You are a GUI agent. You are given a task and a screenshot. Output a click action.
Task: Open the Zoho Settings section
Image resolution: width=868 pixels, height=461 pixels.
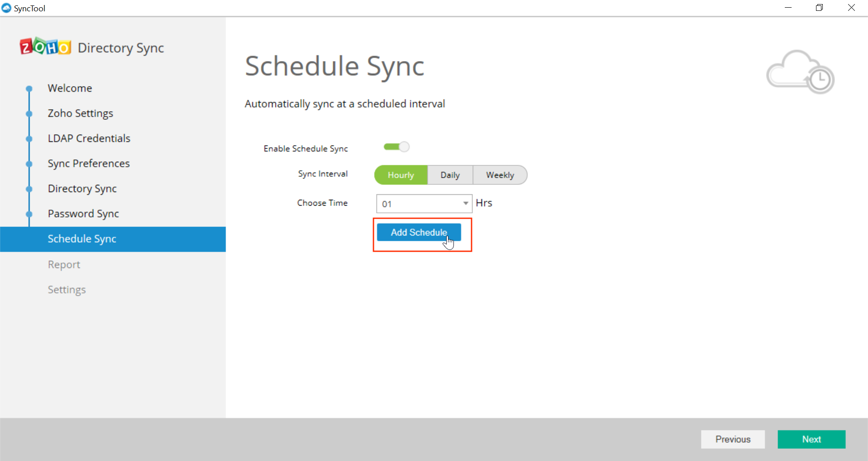tap(80, 113)
